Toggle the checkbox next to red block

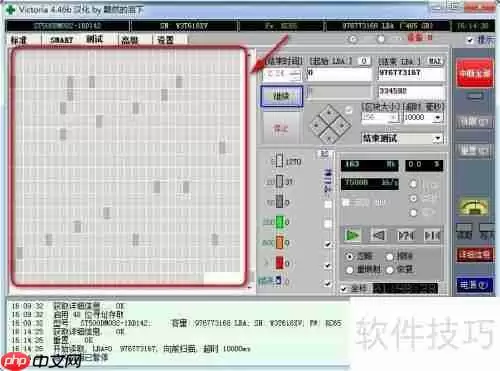click(328, 265)
